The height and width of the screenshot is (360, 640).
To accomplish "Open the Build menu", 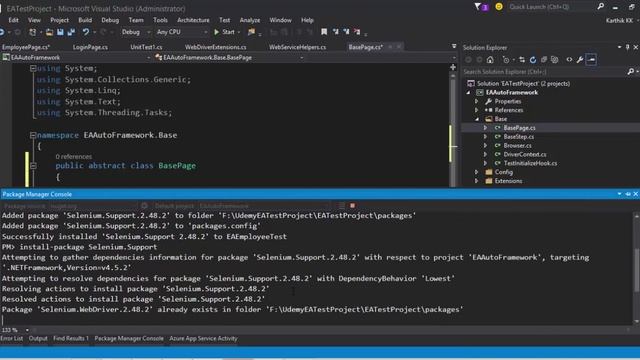I will point(85,20).
